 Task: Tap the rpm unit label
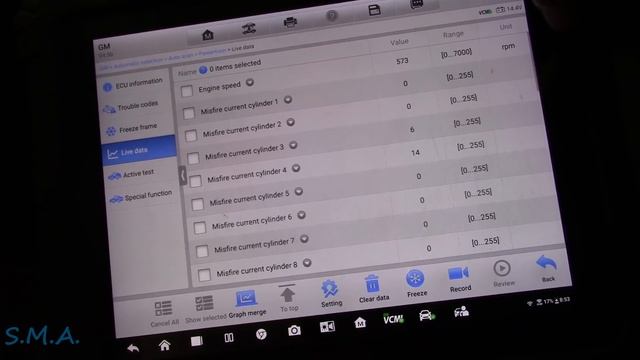coord(508,47)
